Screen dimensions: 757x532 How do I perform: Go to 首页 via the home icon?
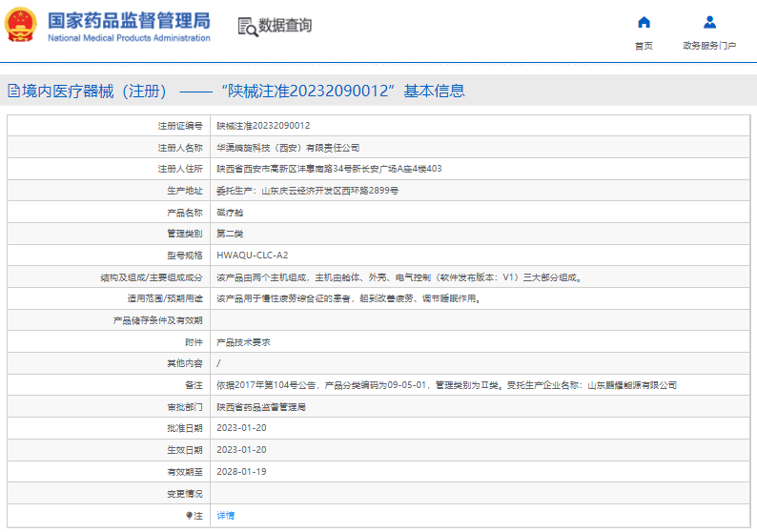pos(644,22)
